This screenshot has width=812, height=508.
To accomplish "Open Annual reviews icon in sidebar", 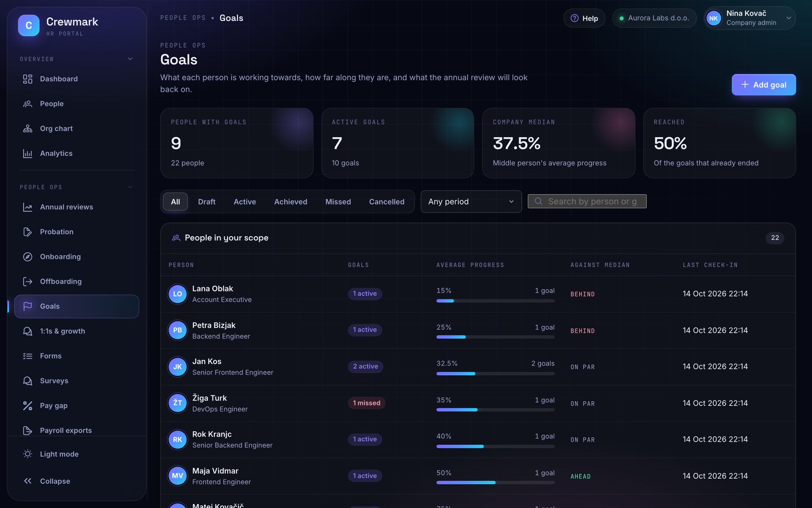I will (27, 207).
